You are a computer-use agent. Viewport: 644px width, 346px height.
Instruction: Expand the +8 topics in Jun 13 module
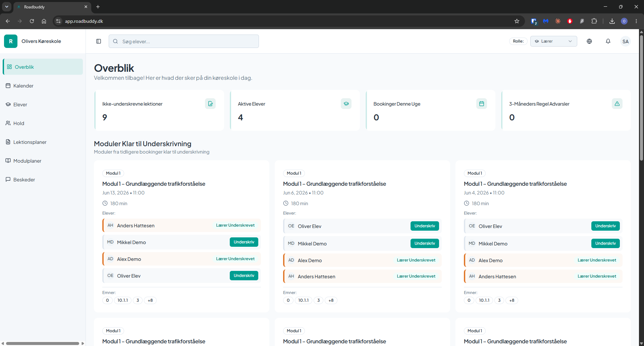[x=150, y=300]
